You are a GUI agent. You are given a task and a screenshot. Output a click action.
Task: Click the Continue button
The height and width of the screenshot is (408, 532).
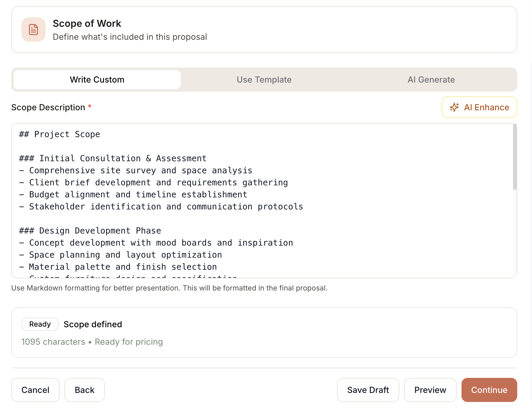pyautogui.click(x=489, y=390)
